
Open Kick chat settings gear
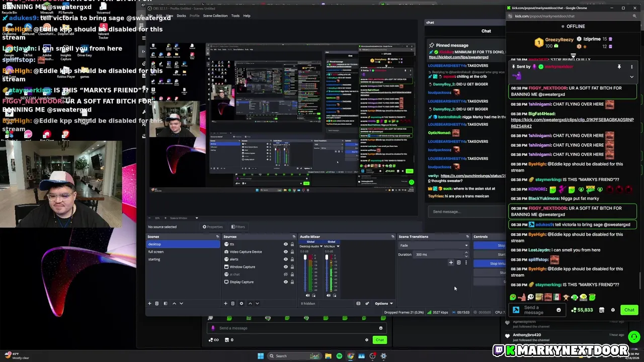pos(613,310)
